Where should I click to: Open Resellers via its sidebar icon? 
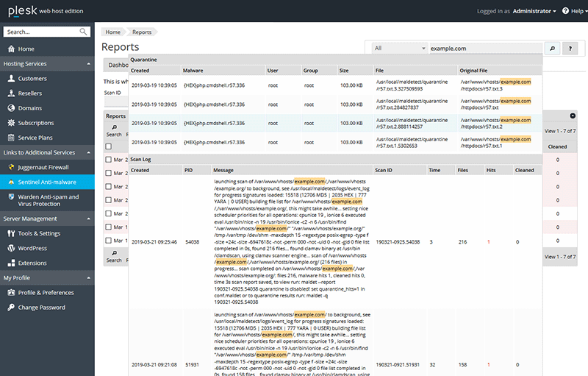[x=11, y=93]
